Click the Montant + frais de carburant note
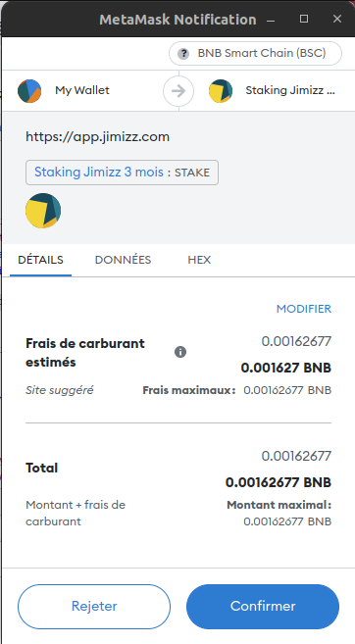This screenshot has height=644, width=355. coord(76,513)
